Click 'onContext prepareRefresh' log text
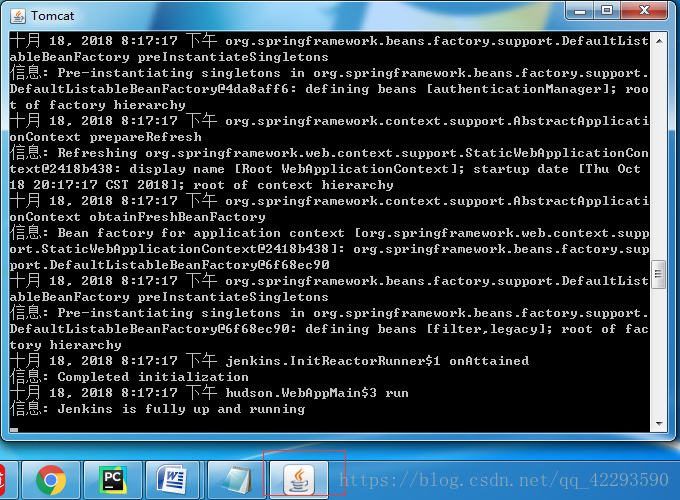 (x=105, y=137)
